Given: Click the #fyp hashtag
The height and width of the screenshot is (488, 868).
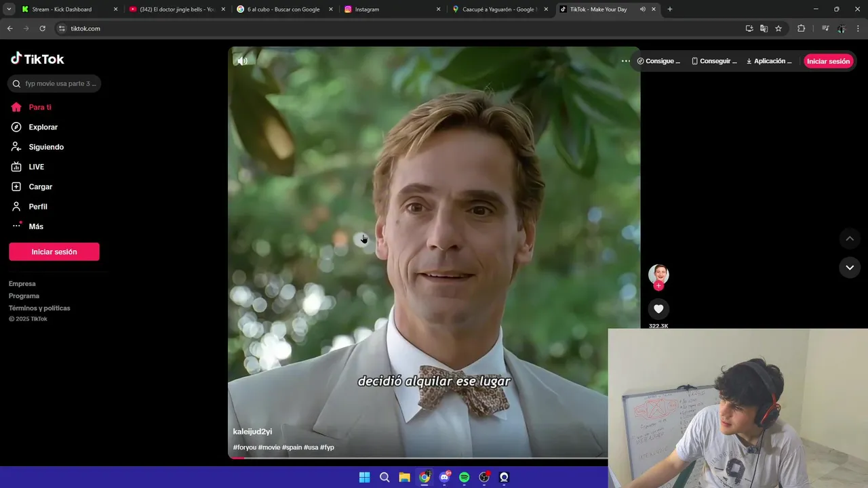Looking at the screenshot, I should pos(327,447).
